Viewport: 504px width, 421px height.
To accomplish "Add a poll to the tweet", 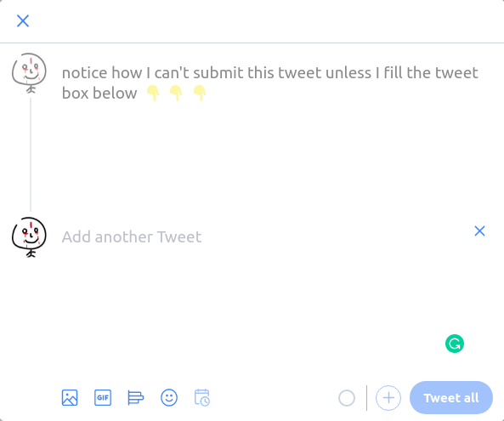I will [136, 398].
